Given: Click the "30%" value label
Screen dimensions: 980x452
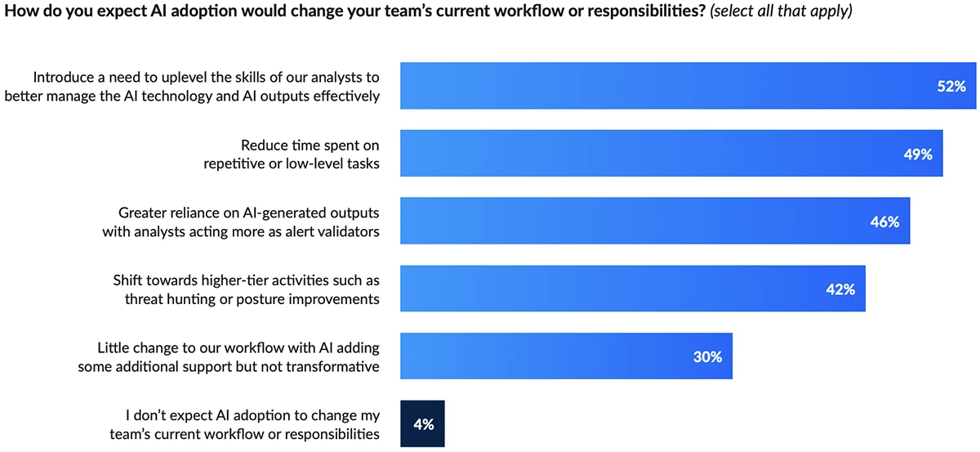Looking at the screenshot, I should coord(707,356).
